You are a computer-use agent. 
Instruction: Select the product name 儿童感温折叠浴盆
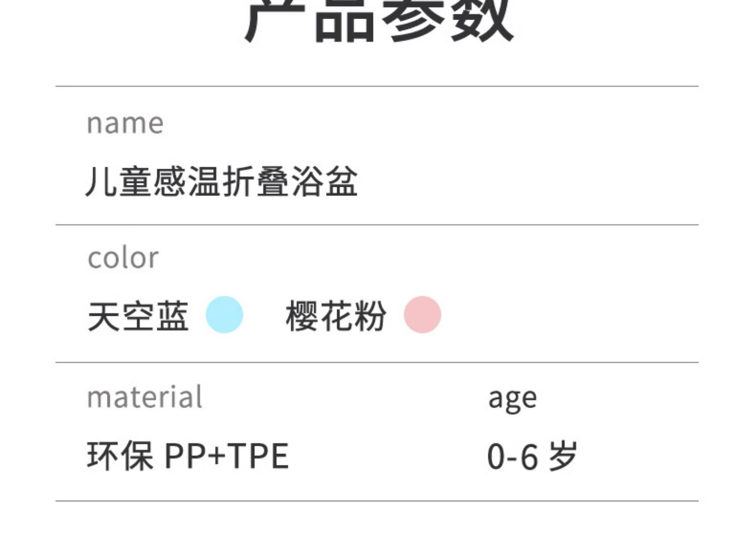222,181
